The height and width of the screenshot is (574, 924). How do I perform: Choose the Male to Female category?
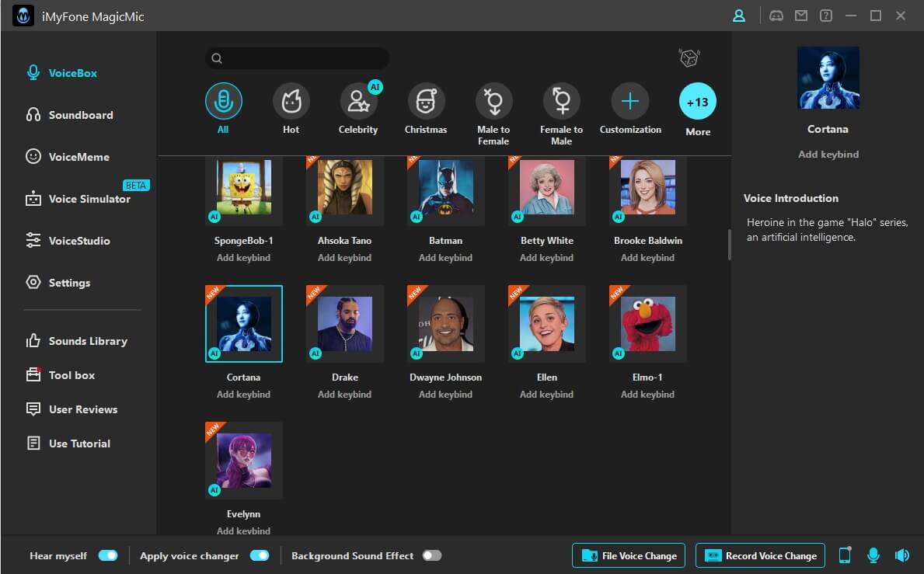(493, 101)
